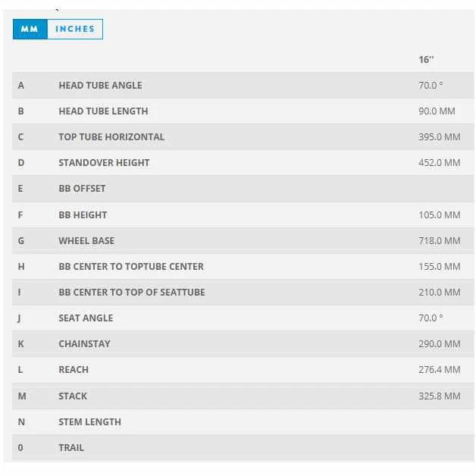This screenshot has width=476, height=476.
Task: Click the Trail row label
Action: click(71, 448)
